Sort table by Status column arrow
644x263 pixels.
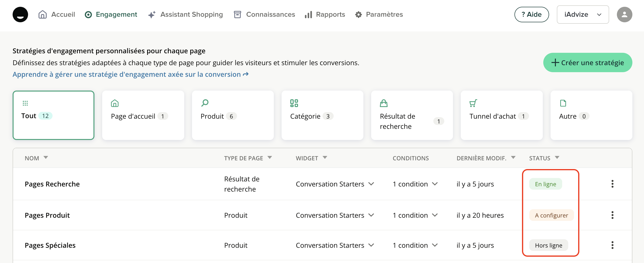click(557, 157)
